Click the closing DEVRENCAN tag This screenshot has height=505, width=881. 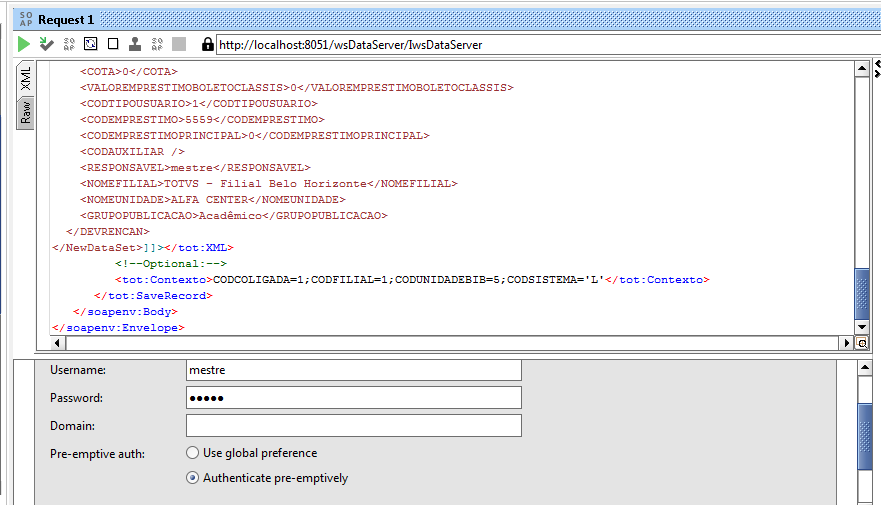click(108, 231)
